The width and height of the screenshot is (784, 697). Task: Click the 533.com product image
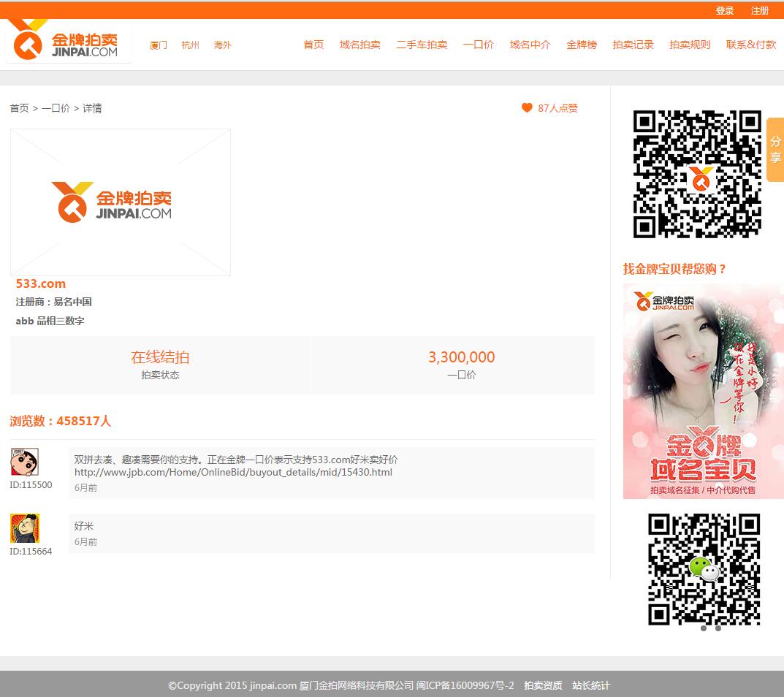tap(121, 202)
